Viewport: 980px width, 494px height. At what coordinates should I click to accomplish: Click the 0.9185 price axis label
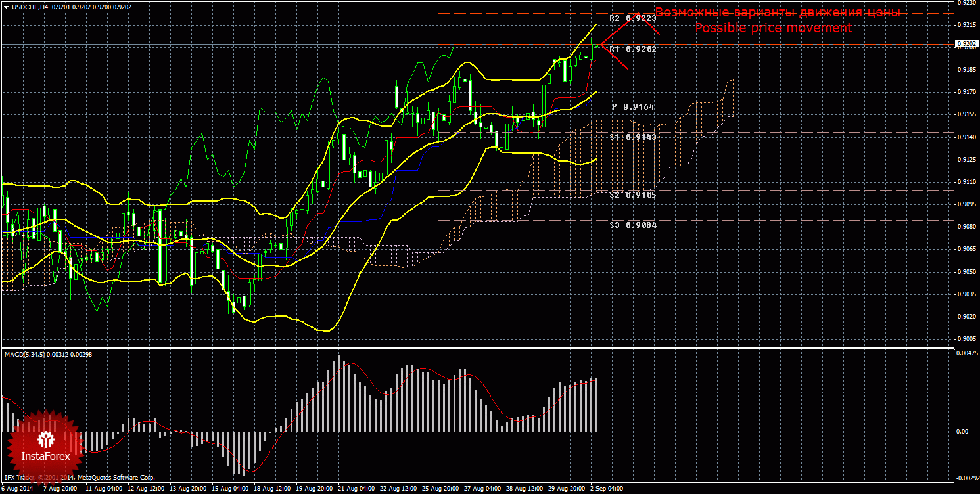pos(966,70)
